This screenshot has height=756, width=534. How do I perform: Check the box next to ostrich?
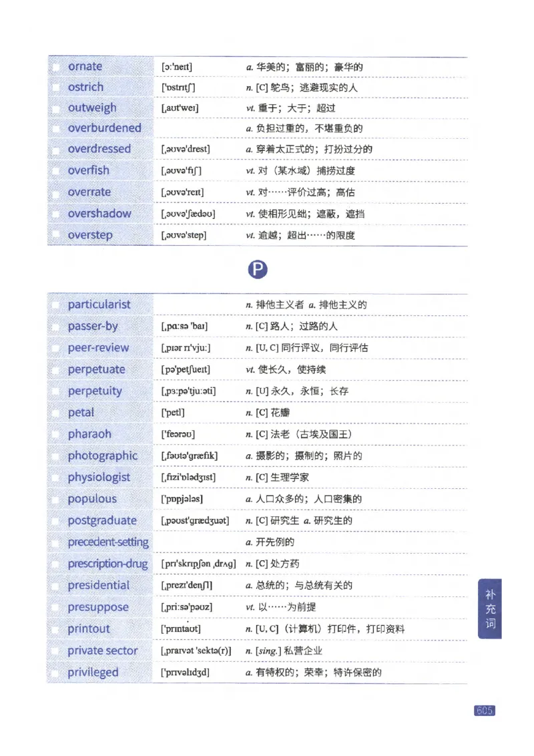[x=56, y=87]
